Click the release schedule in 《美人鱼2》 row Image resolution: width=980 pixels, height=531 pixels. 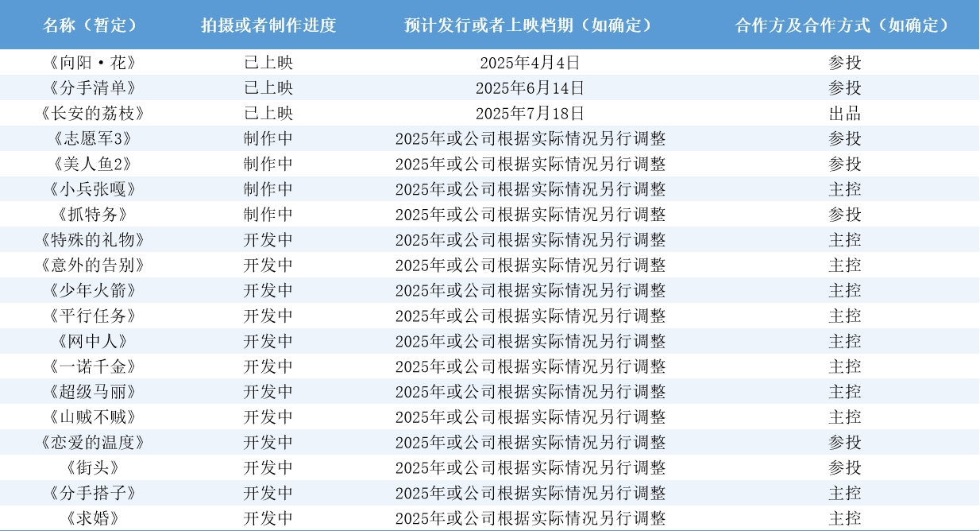point(530,164)
